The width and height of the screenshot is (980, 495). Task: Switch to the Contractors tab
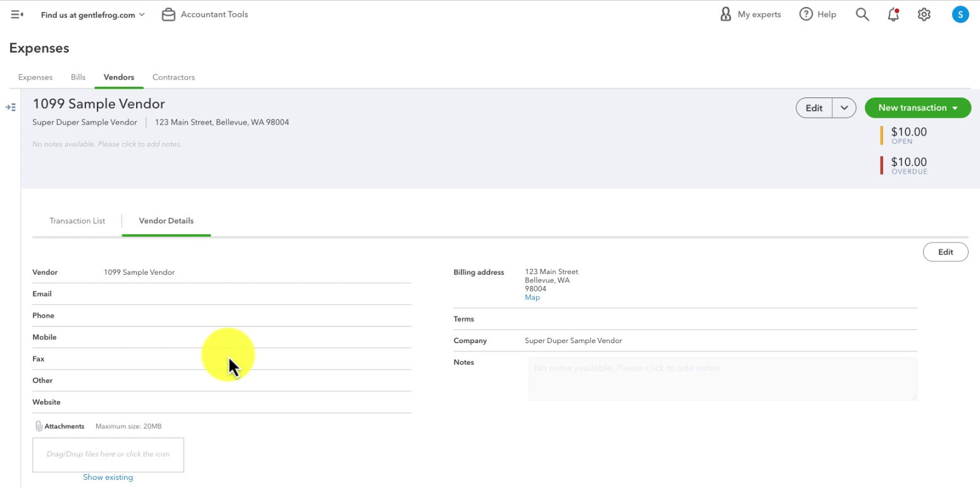[x=173, y=77]
